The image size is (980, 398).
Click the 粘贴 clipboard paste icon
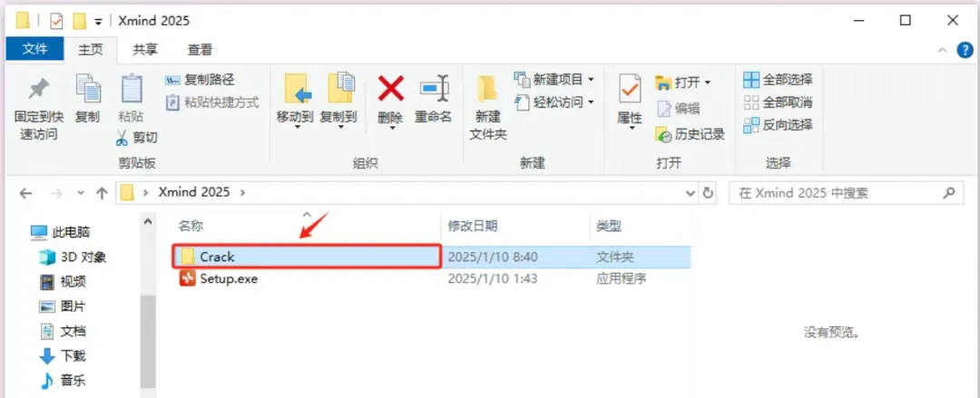pyautogui.click(x=132, y=88)
